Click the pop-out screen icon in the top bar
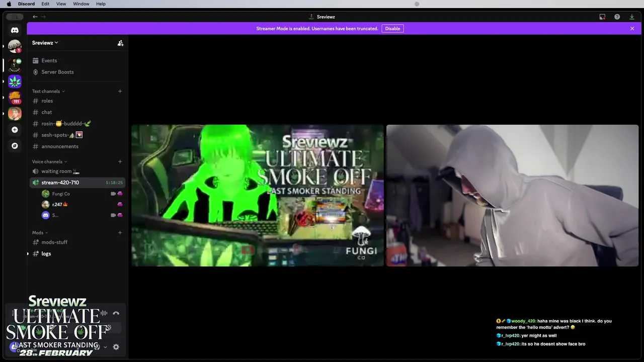 pyautogui.click(x=602, y=17)
